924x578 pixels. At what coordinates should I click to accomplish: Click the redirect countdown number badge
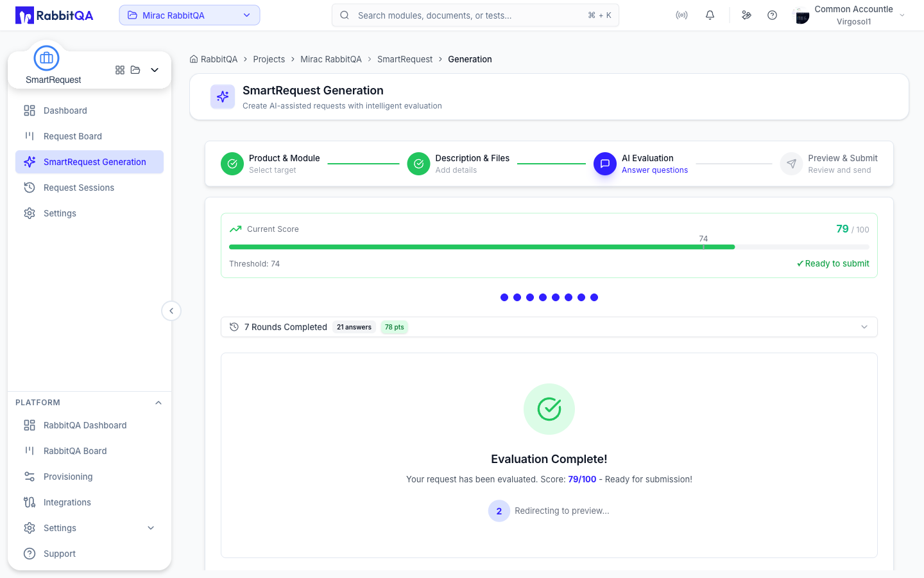coord(499,511)
